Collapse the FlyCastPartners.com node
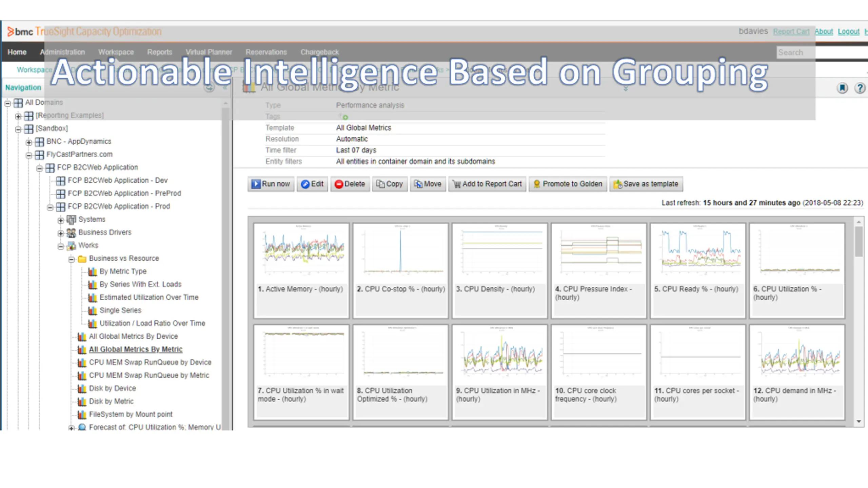Image resolution: width=868 pixels, height=488 pixels. [x=29, y=156]
